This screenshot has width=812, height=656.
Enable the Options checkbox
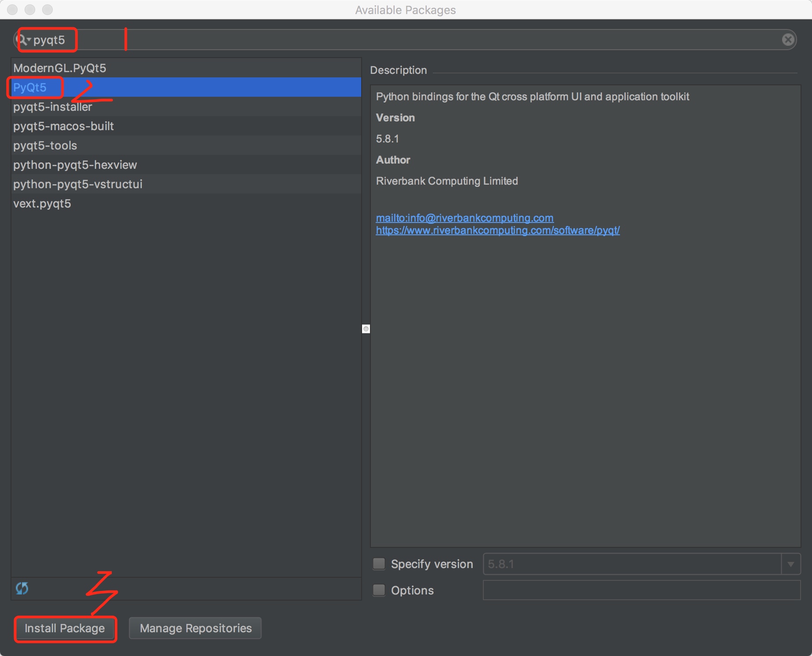click(379, 590)
